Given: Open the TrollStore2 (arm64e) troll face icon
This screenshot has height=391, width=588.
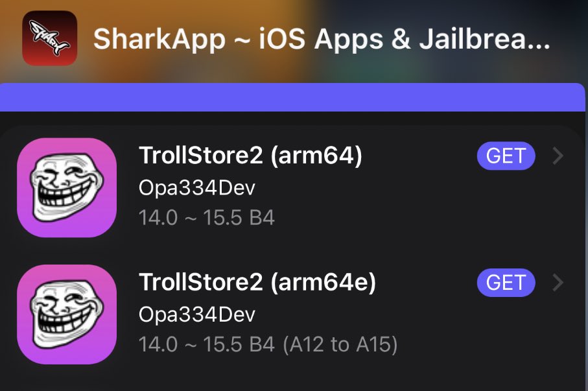Looking at the screenshot, I should [67, 314].
